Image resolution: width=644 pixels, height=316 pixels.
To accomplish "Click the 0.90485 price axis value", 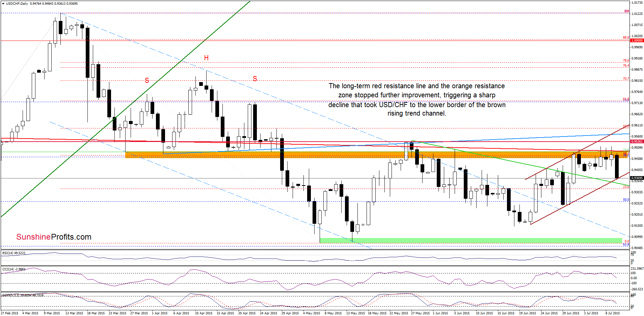I will 637,248.
